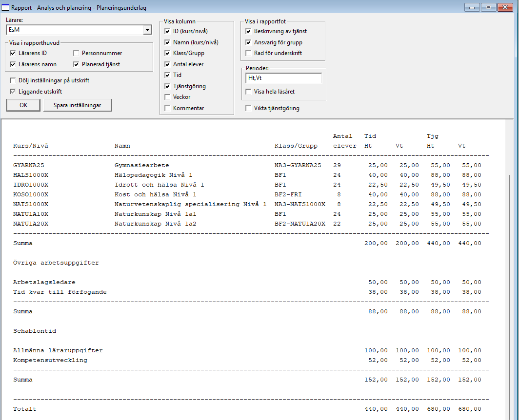The width and height of the screenshot is (519, 420).
Task: Click the name Hälopedagogik Nivå 1
Action: point(154,175)
